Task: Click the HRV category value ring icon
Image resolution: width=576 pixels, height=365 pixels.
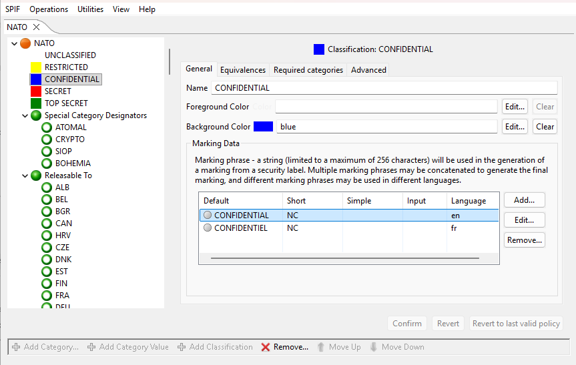Action: [47, 235]
